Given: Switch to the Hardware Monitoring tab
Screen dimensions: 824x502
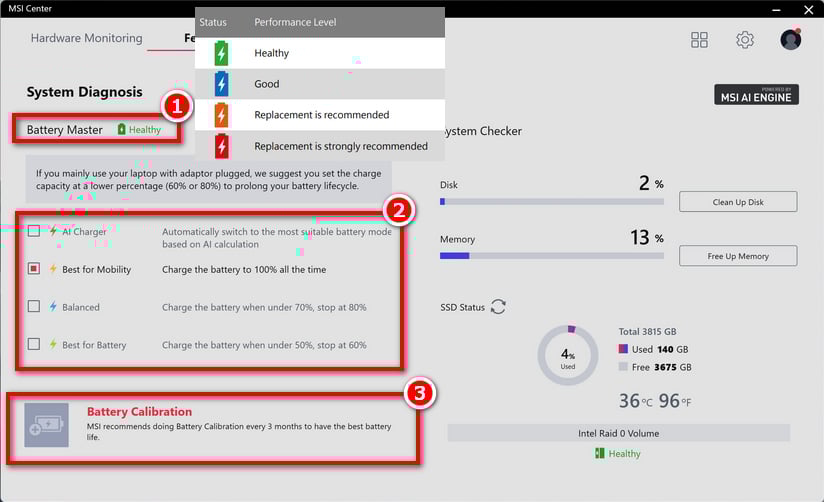Looking at the screenshot, I should (x=87, y=38).
